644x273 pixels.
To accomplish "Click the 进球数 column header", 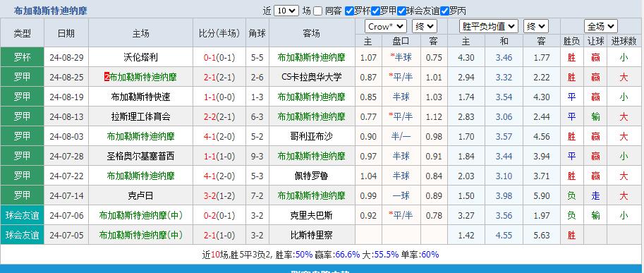I will point(624,41).
